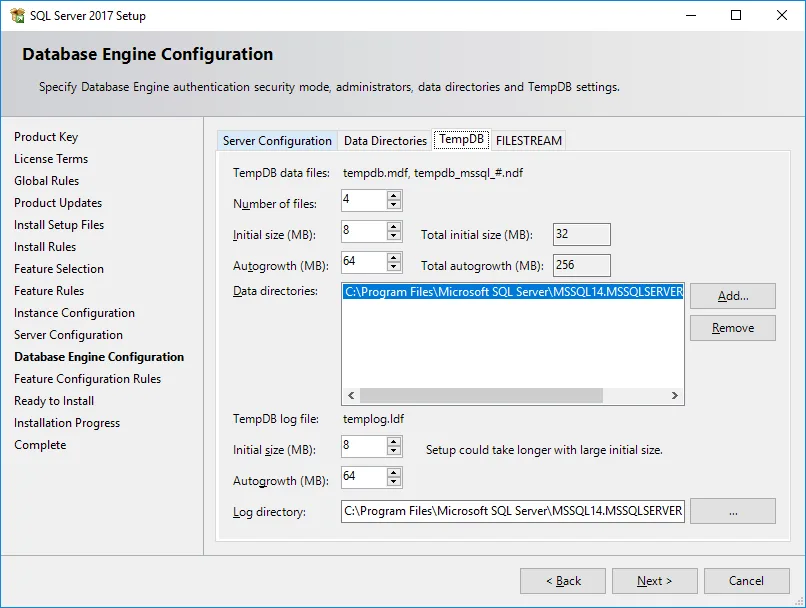Click the Add... data directory button
806x608 pixels.
pos(732,296)
